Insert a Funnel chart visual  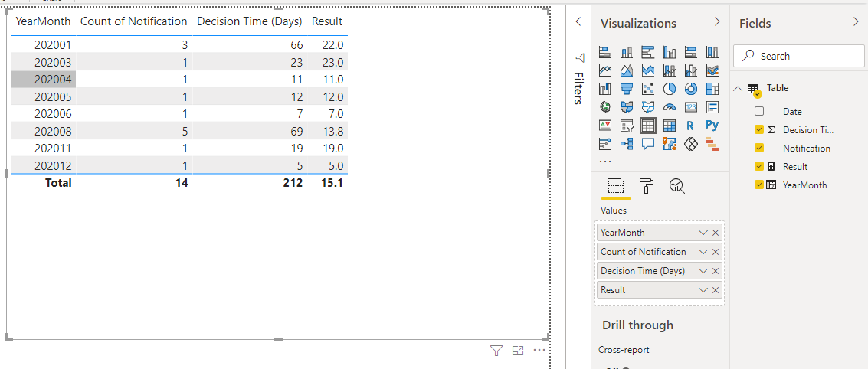[x=626, y=89]
